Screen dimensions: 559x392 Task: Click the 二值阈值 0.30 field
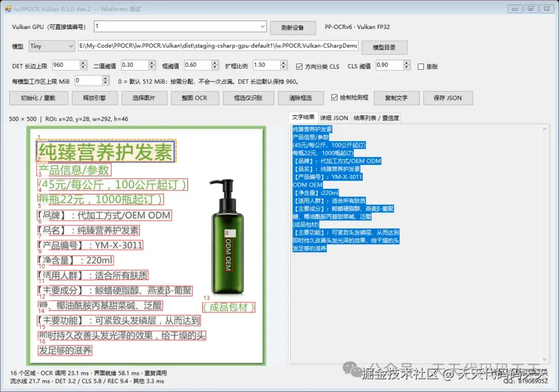135,65
